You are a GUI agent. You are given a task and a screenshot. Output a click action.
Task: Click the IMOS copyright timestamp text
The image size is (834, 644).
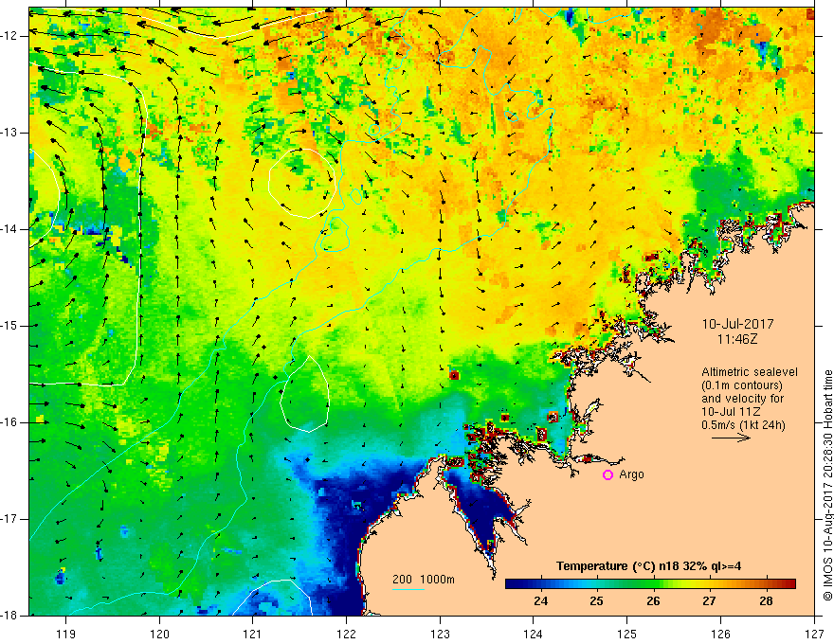tap(827, 486)
